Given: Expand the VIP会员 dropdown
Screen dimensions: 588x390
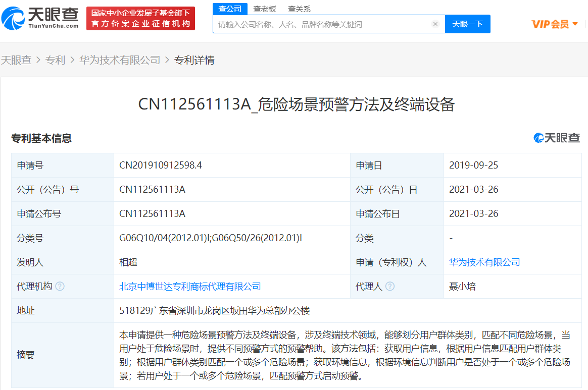Looking at the screenshot, I should [555, 24].
